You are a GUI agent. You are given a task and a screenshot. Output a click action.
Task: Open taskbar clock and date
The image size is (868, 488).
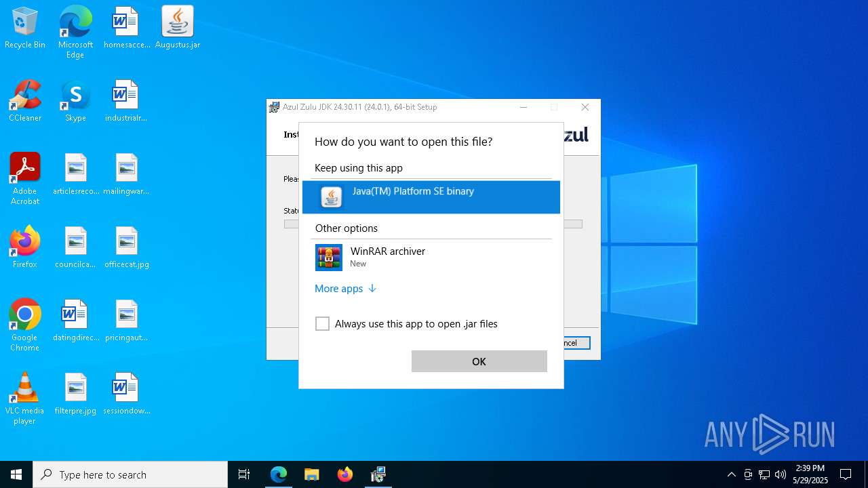[810, 474]
